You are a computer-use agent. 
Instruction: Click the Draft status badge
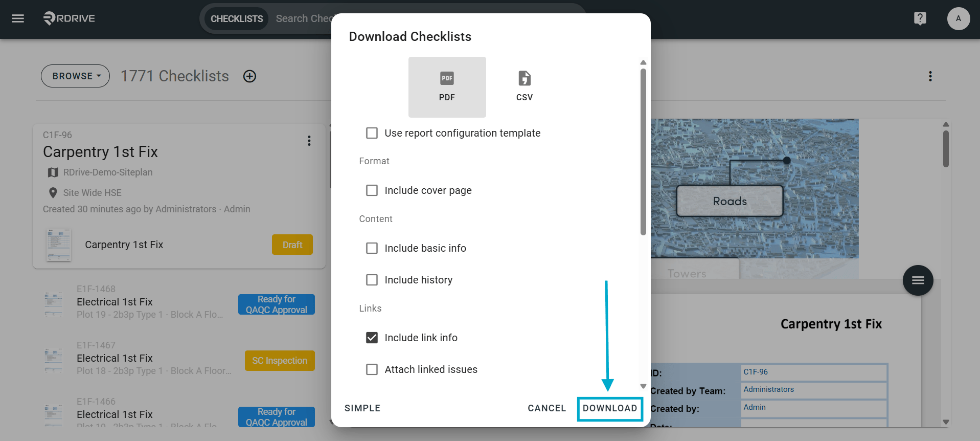tap(292, 245)
